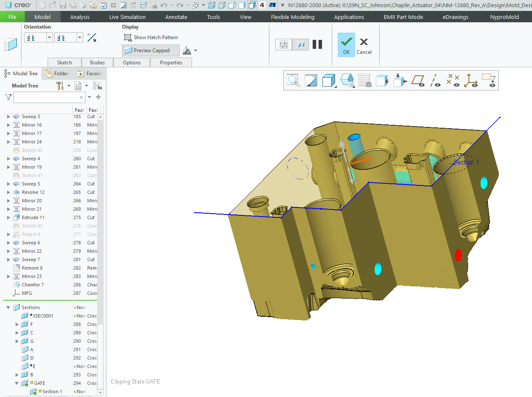Click the Pause icon in the ribbon
The image size is (532, 397).
click(318, 44)
